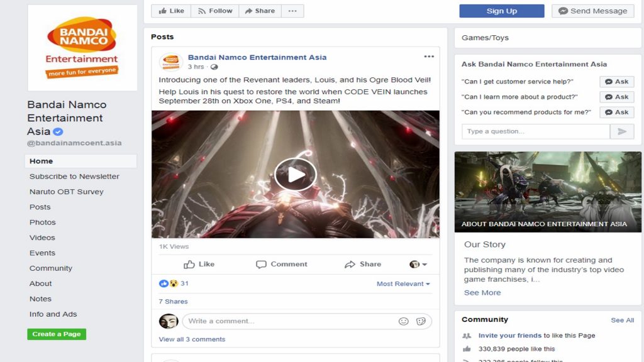
Task: Open the About Bandai Namco banner image
Action: click(548, 192)
